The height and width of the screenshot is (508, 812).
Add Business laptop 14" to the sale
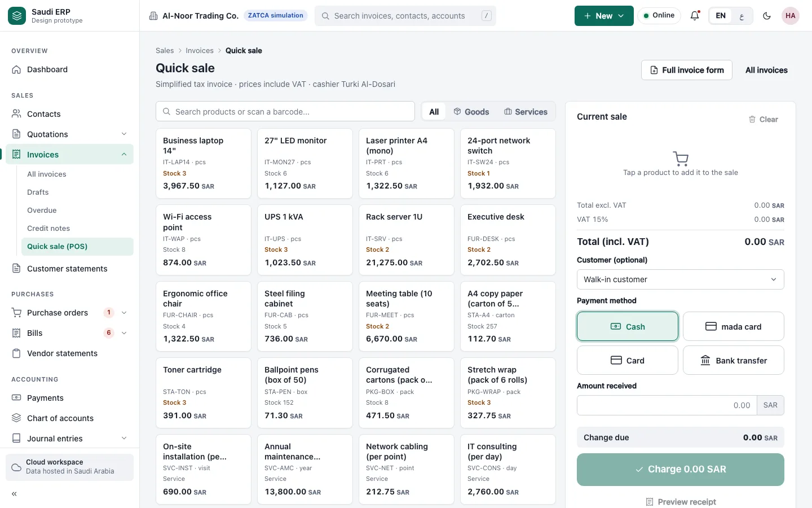(204, 164)
